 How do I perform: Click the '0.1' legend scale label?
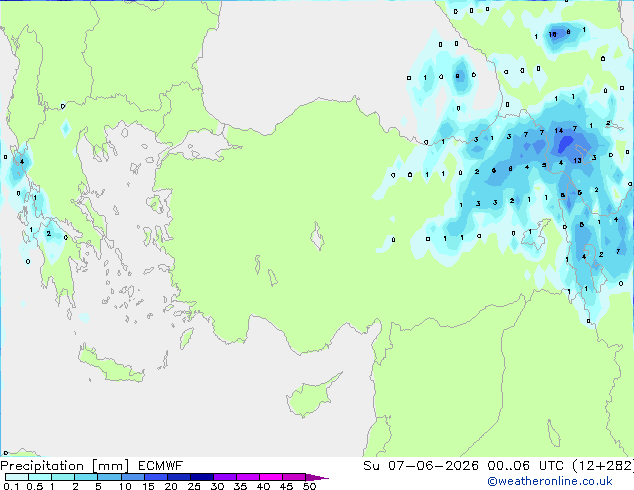tap(11, 486)
